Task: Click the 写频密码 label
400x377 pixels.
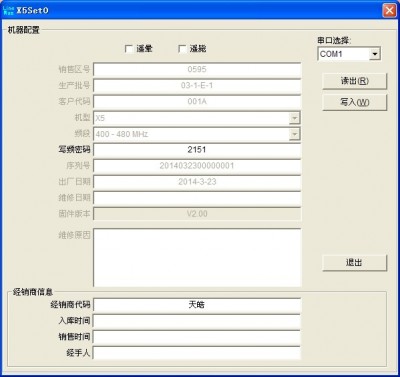Action: coord(74,150)
